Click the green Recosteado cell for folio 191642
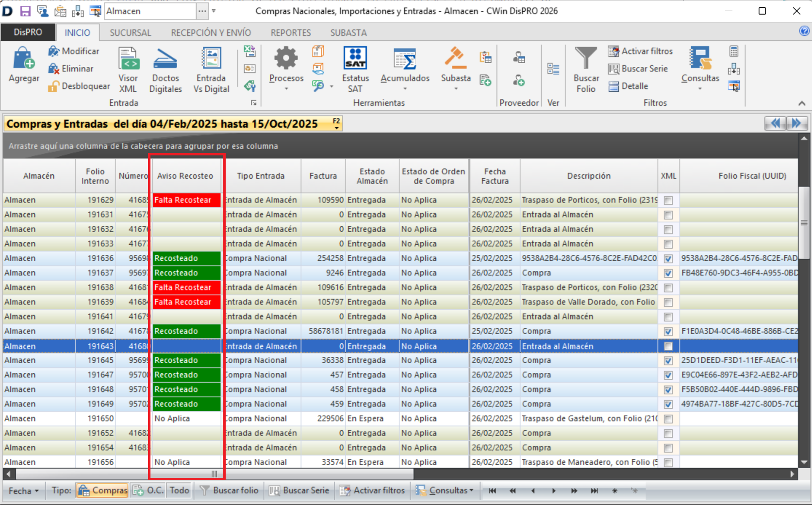The image size is (812, 505). [x=186, y=331]
